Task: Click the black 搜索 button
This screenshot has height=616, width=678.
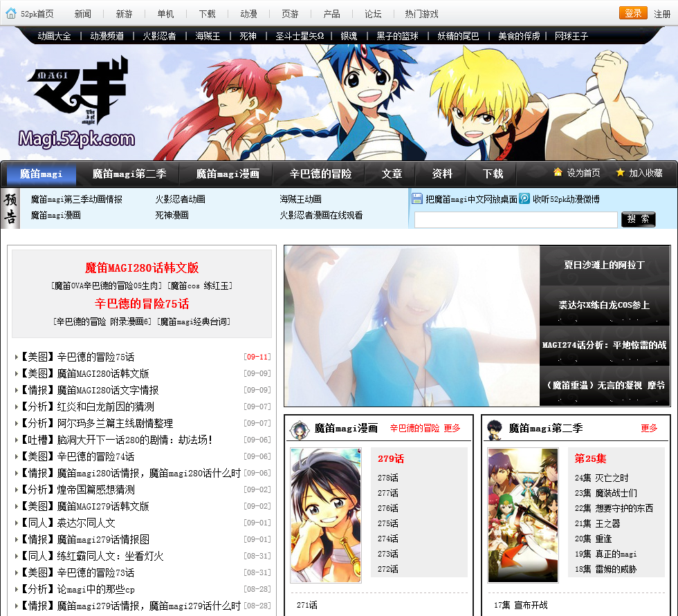Action: 638,219
